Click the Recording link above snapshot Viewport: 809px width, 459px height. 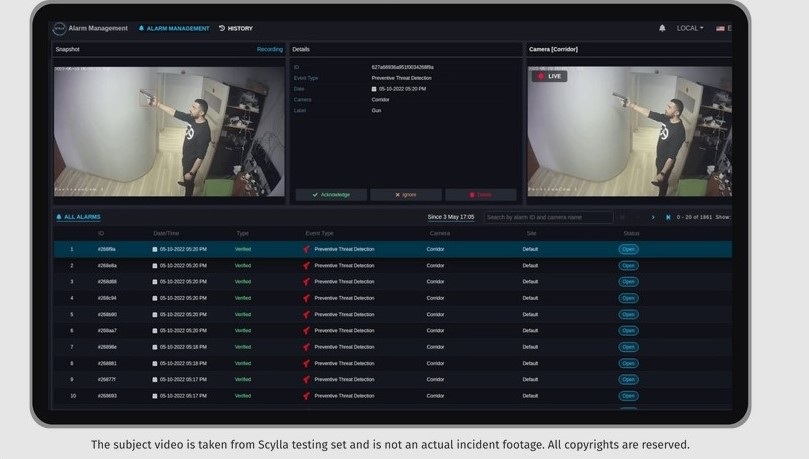click(x=269, y=49)
